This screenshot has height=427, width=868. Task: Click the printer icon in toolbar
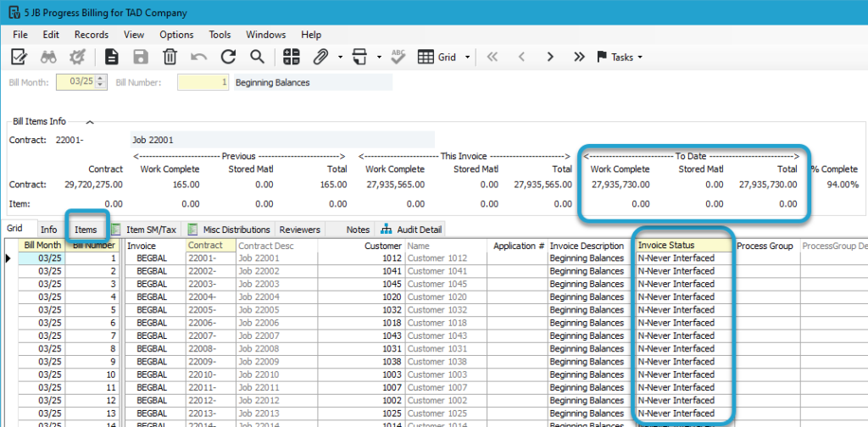click(x=361, y=57)
